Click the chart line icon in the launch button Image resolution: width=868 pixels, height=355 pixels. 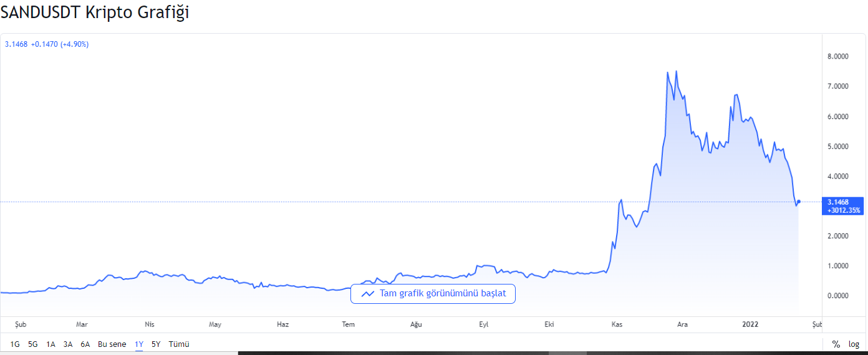(x=367, y=294)
